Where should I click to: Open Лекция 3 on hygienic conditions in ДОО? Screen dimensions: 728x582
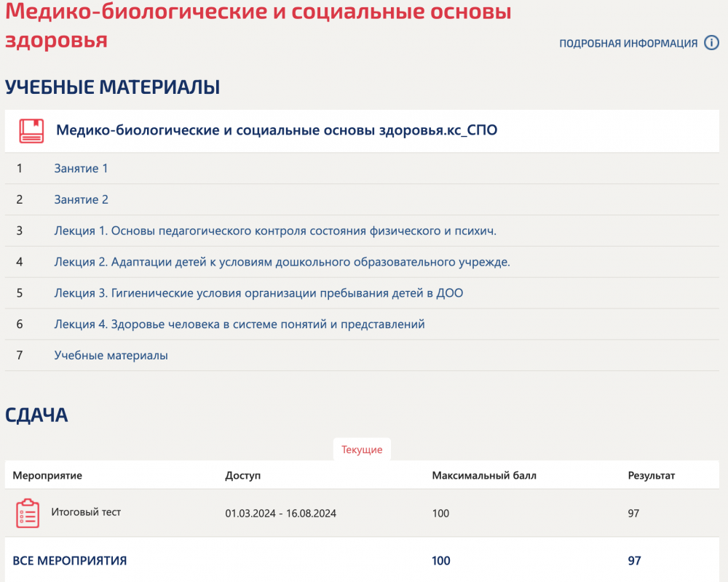(x=258, y=293)
